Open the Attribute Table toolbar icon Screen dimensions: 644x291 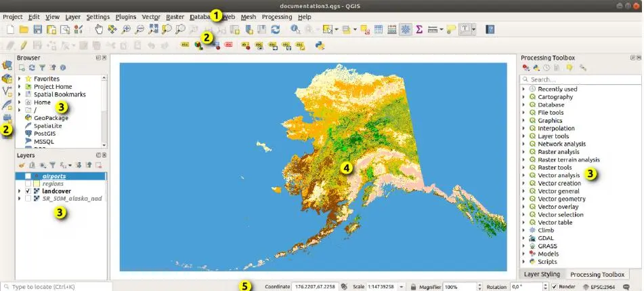click(378, 30)
